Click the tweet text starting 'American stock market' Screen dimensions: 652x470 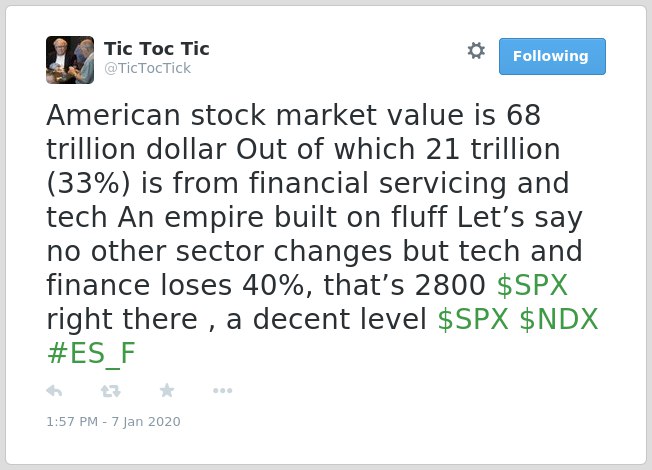pos(322,234)
